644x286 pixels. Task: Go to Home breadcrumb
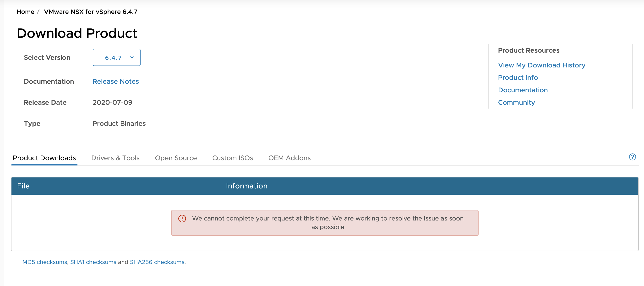click(x=25, y=12)
